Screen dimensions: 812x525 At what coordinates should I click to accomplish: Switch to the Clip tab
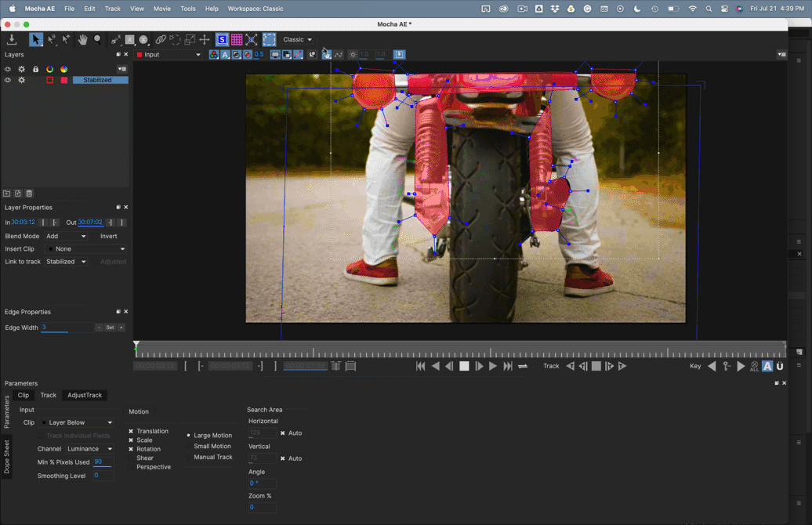(x=24, y=395)
